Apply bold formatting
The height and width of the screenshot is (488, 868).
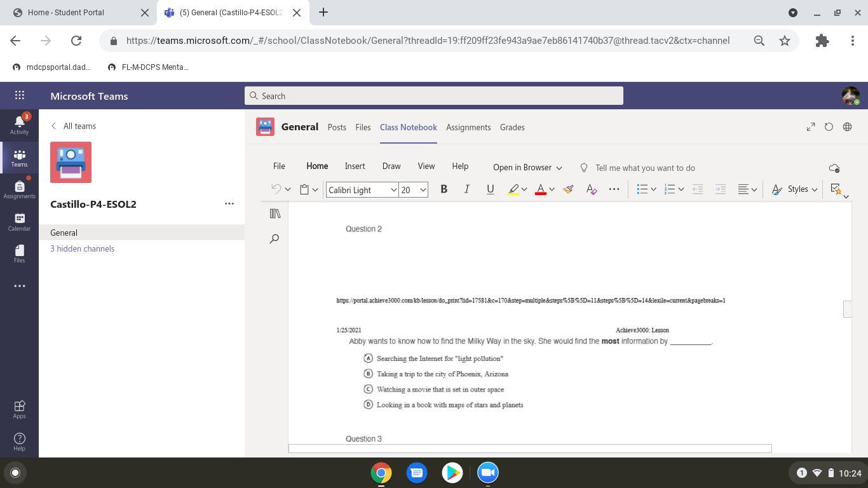coord(444,189)
